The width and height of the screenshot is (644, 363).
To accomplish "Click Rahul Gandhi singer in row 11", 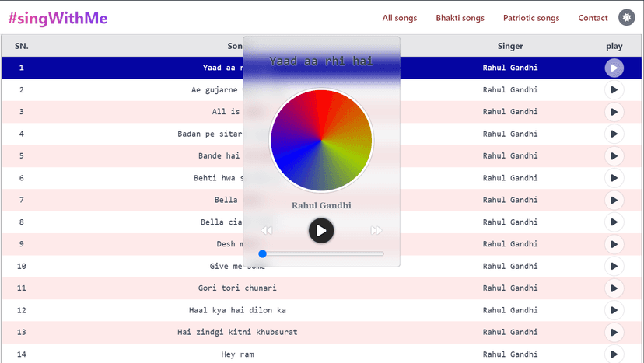I will click(510, 288).
